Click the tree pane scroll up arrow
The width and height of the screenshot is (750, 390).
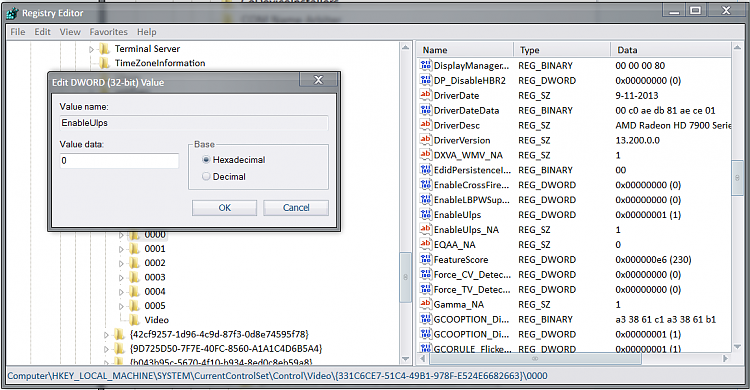click(405, 47)
